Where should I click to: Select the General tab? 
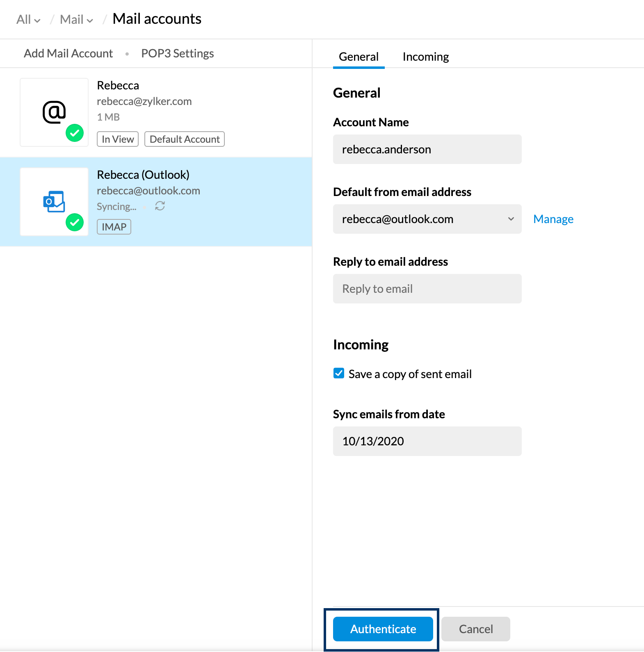(359, 57)
